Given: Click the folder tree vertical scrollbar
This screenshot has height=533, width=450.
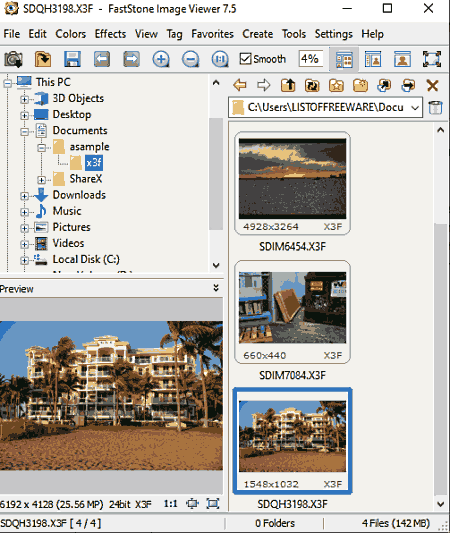Looking at the screenshot, I should (x=216, y=174).
